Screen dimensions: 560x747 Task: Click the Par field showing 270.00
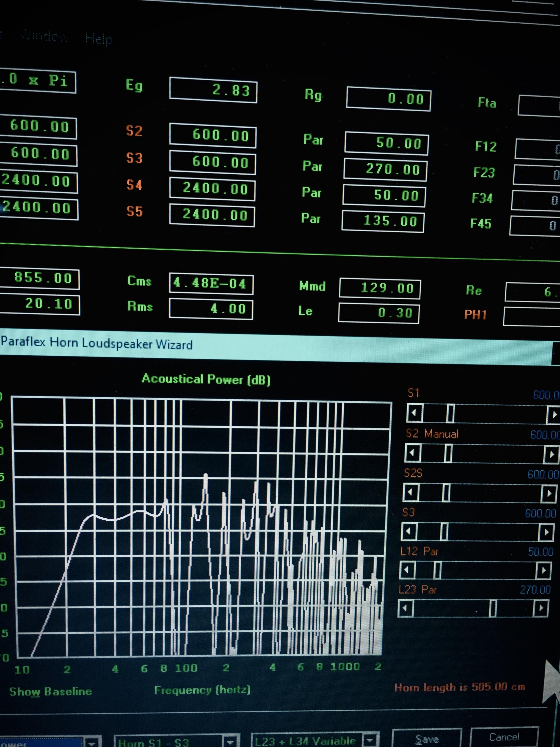tap(385, 169)
